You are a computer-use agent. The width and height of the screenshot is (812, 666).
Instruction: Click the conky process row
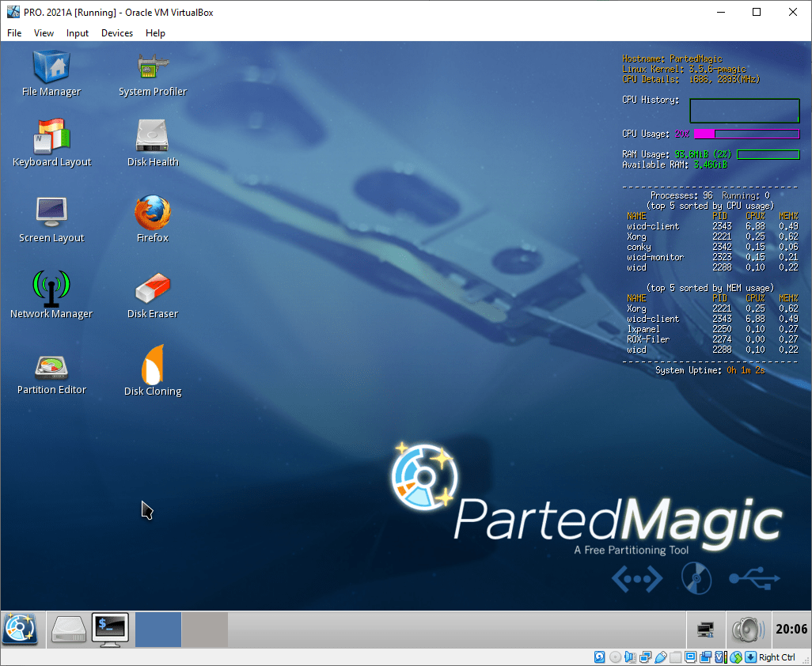pyautogui.click(x=712, y=247)
